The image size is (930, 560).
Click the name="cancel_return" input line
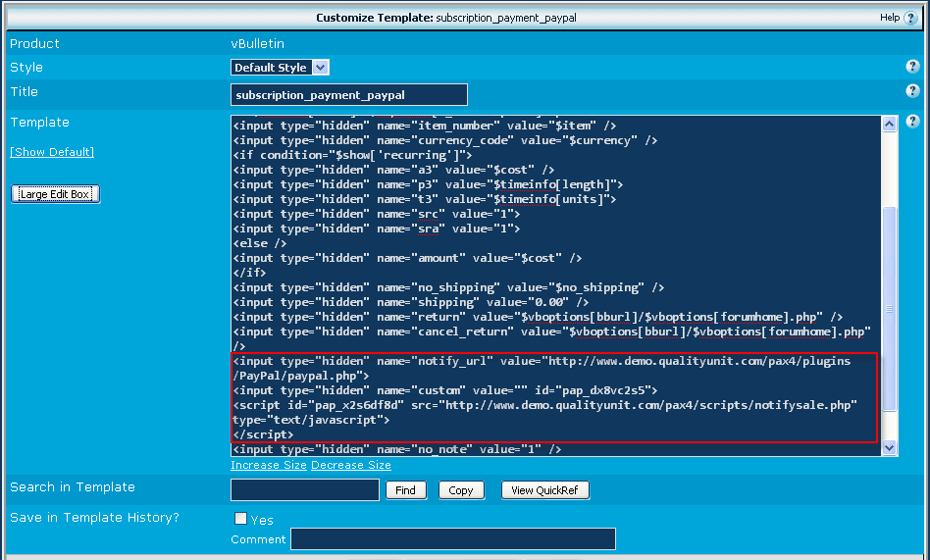[551, 338]
